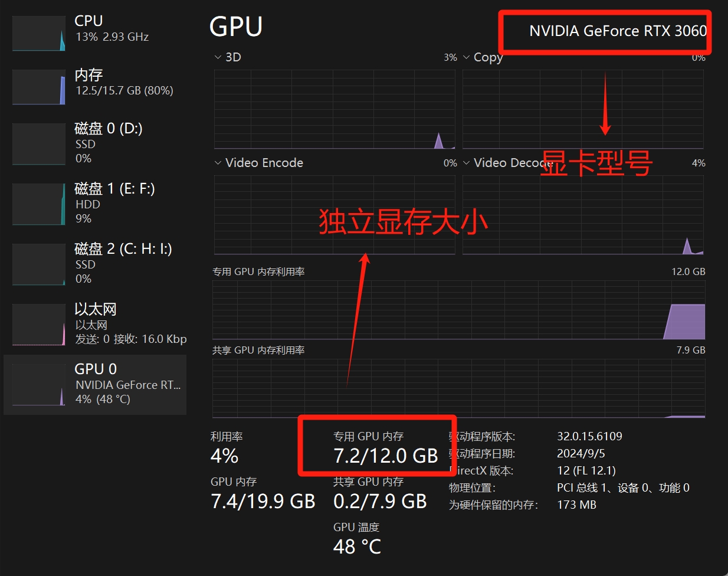Change the Video Decode graph dropdown
The height and width of the screenshot is (576, 728).
[467, 163]
